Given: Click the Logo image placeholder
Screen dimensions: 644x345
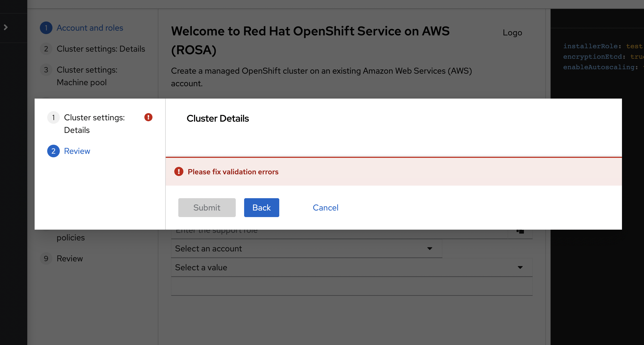Looking at the screenshot, I should tap(512, 33).
